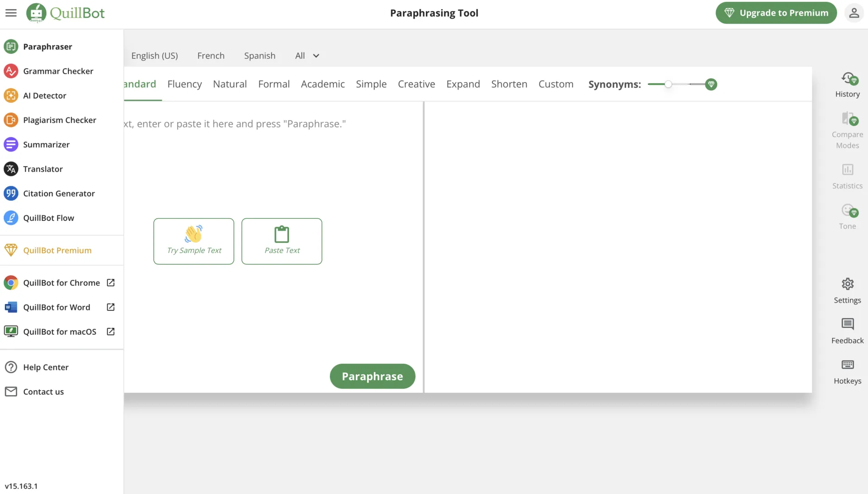
Task: Select the Shorten mode tab
Action: click(x=509, y=84)
